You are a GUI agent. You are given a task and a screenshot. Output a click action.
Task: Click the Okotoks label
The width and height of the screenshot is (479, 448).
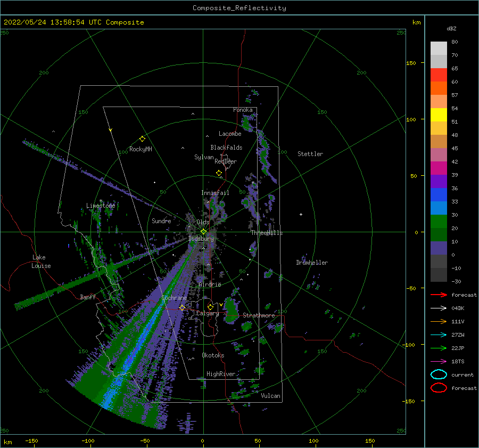[213, 355]
